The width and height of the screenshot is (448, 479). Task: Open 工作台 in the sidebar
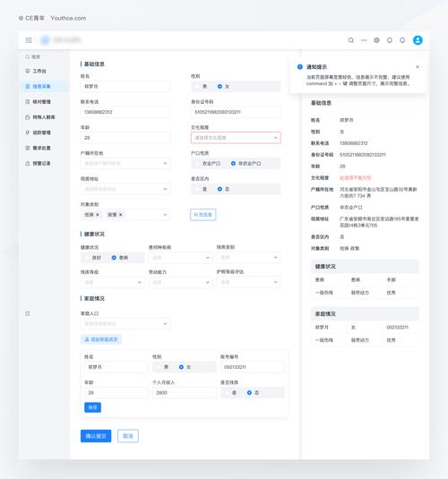click(x=39, y=71)
